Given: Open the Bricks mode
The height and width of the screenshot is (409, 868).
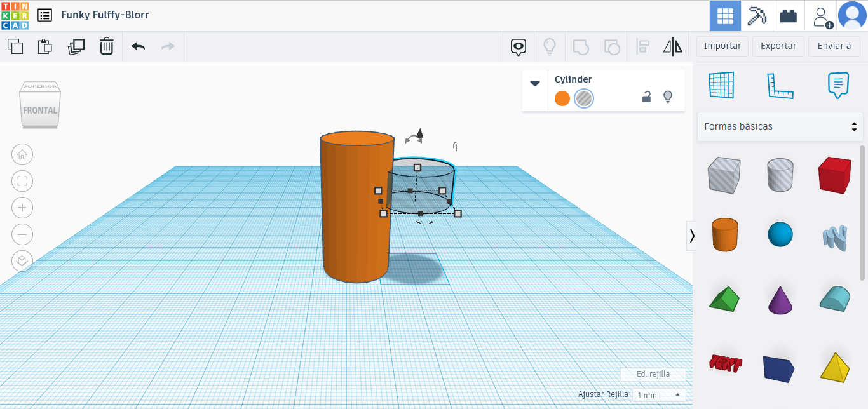Looking at the screenshot, I should [x=789, y=16].
